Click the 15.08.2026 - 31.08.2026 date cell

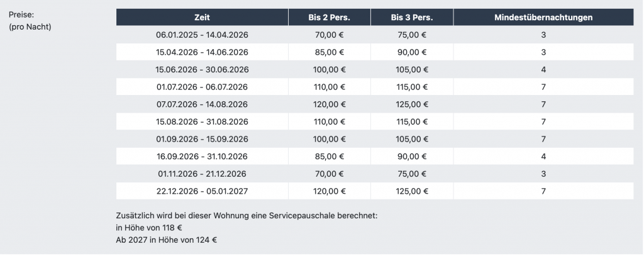point(202,121)
